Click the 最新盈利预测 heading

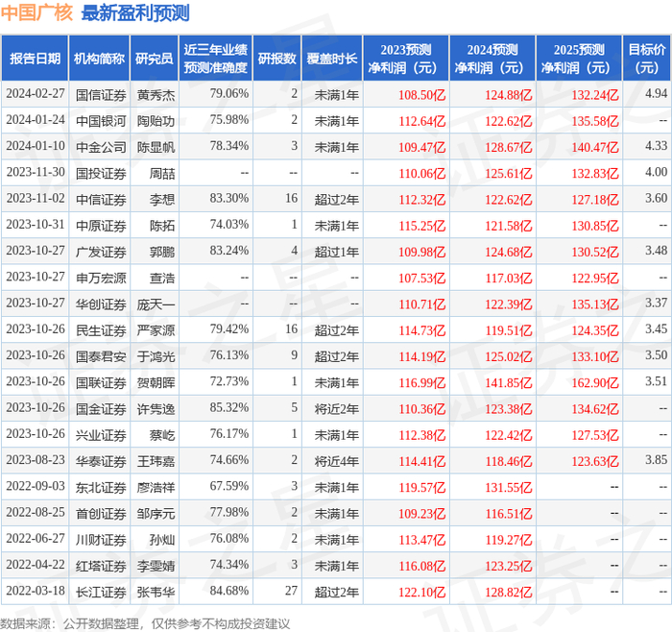click(x=135, y=12)
